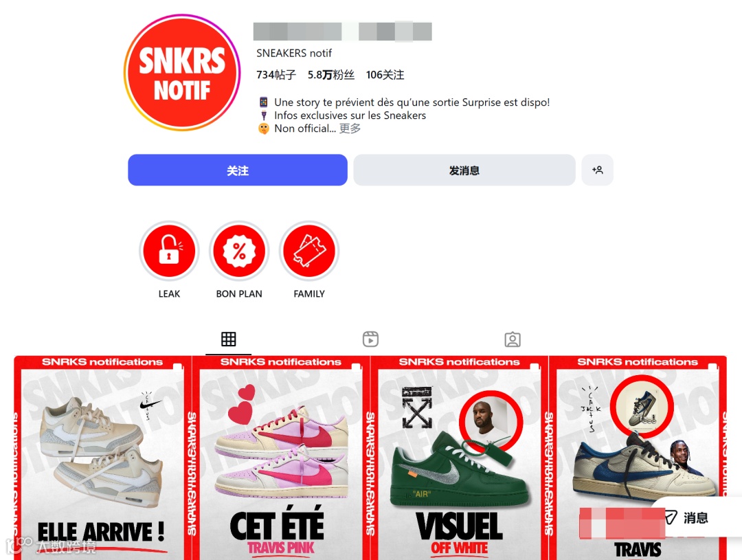The height and width of the screenshot is (560, 742).
Task: Open the FAMILY ticket highlight
Action: pyautogui.click(x=309, y=251)
